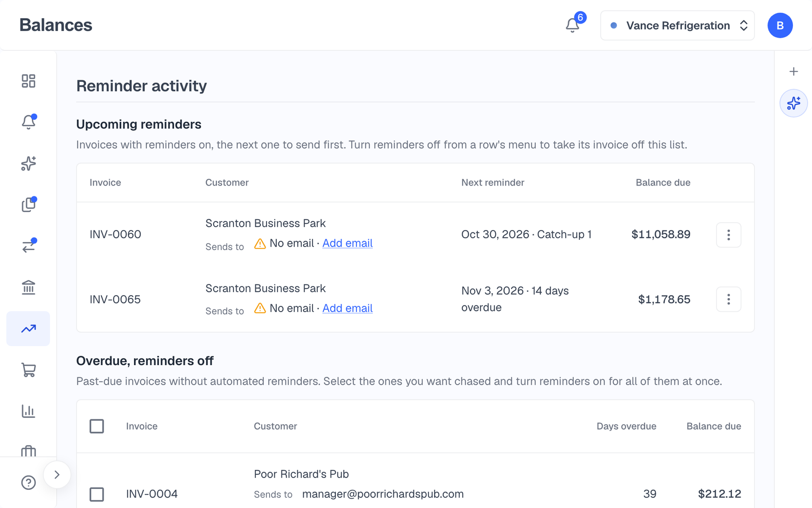Select the trending chart icon in sidebar
This screenshot has height=508, width=812.
[28, 328]
